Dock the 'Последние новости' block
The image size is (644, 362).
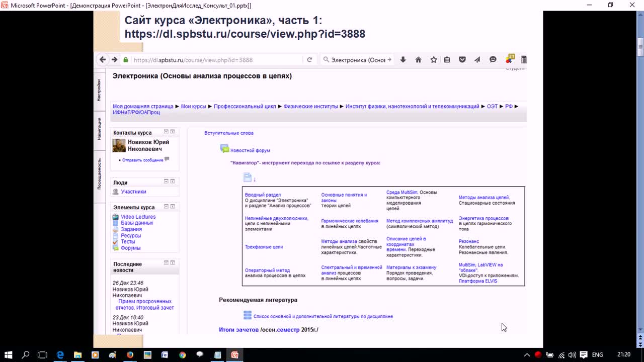coord(173,263)
